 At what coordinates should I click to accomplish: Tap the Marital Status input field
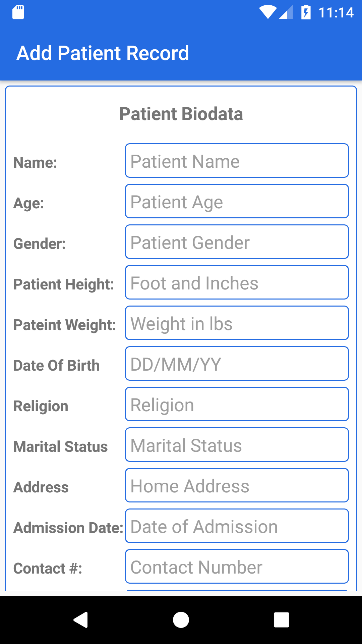(x=237, y=445)
